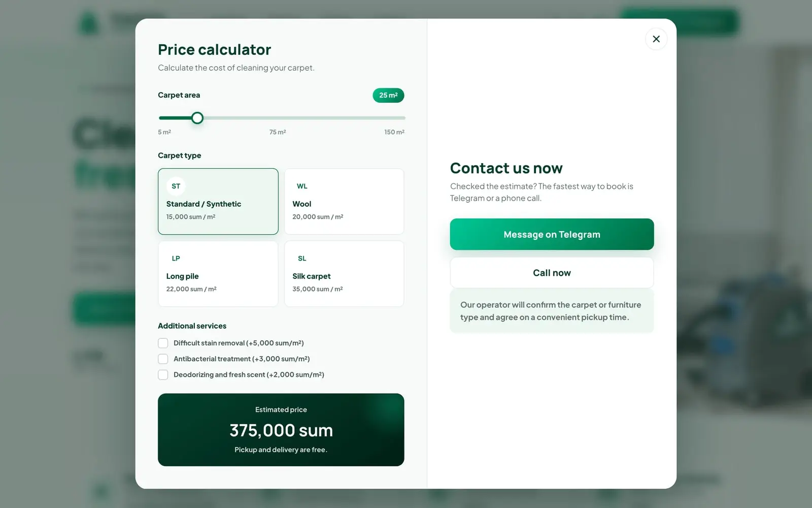
Task: Pick the Long pile carpet option
Action: (x=218, y=274)
